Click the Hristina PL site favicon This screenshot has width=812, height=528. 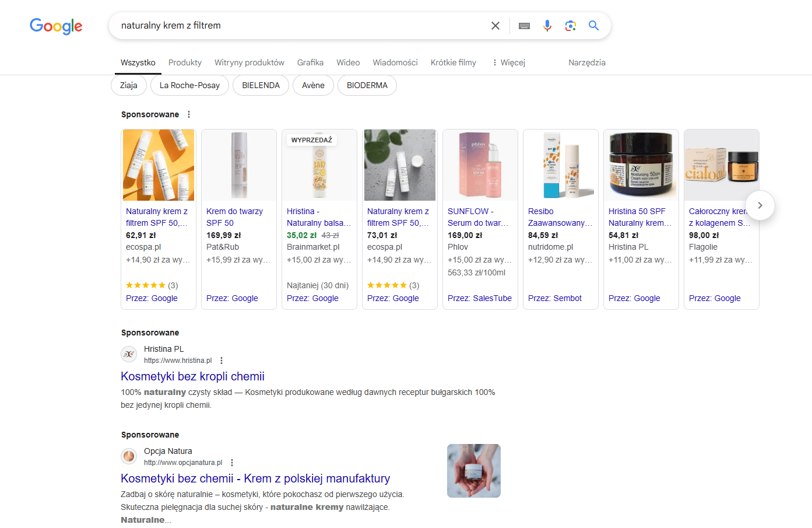[x=129, y=354]
